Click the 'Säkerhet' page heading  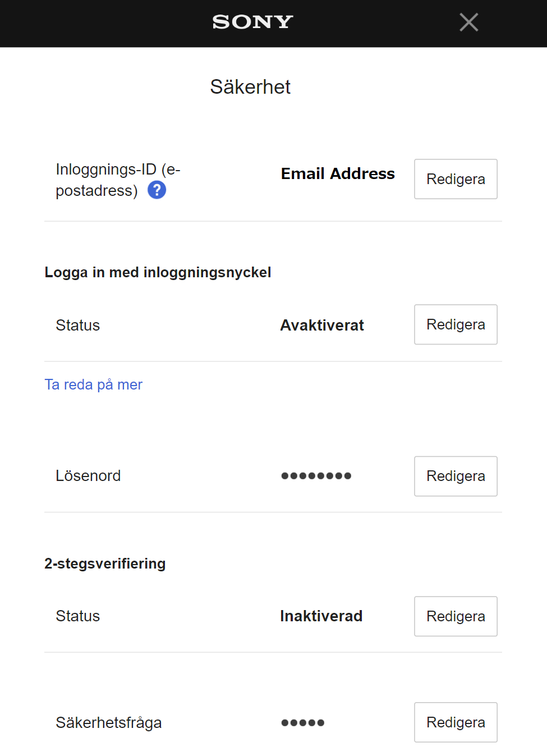point(250,87)
